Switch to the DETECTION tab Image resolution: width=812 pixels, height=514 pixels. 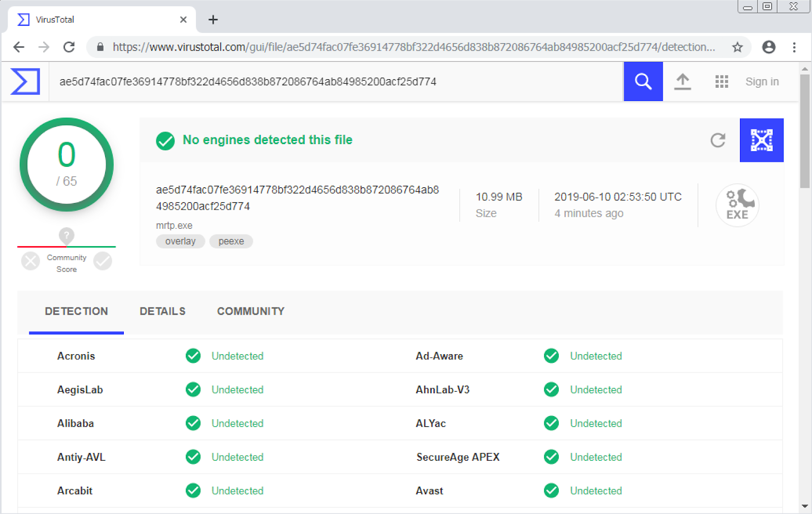pyautogui.click(x=76, y=312)
